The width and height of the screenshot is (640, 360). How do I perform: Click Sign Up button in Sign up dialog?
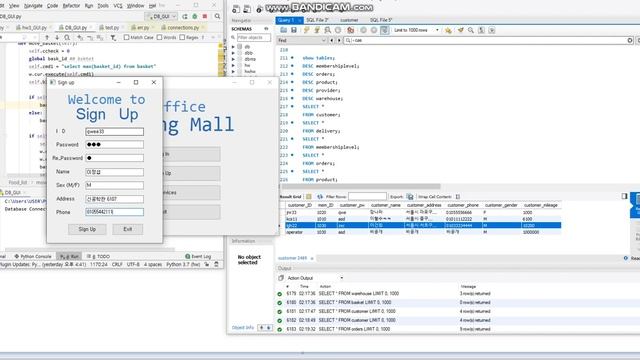[87, 229]
